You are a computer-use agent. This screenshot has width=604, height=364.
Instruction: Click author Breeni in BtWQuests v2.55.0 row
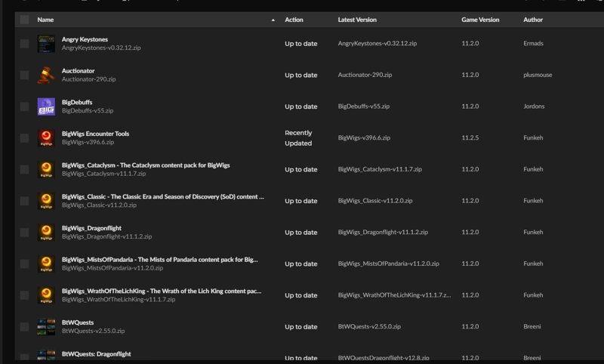click(532, 327)
